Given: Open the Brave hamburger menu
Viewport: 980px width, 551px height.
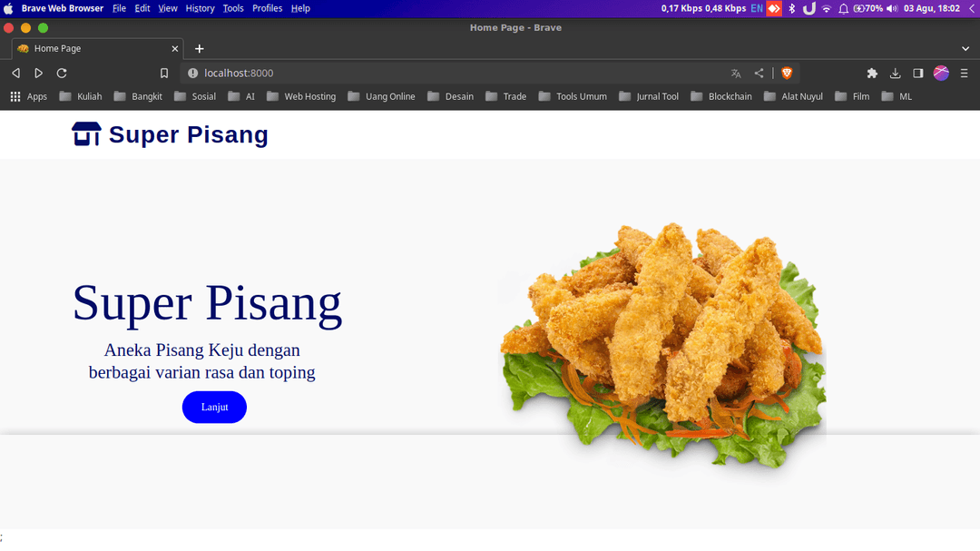Looking at the screenshot, I should pyautogui.click(x=965, y=74).
